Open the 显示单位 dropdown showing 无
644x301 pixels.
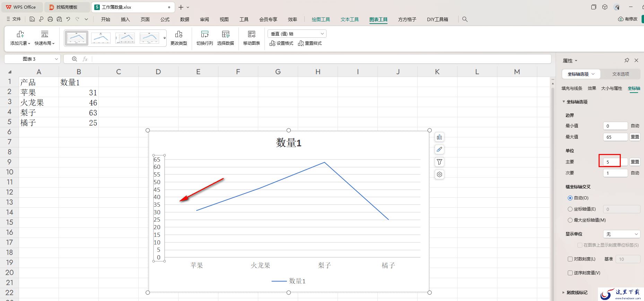click(x=621, y=234)
